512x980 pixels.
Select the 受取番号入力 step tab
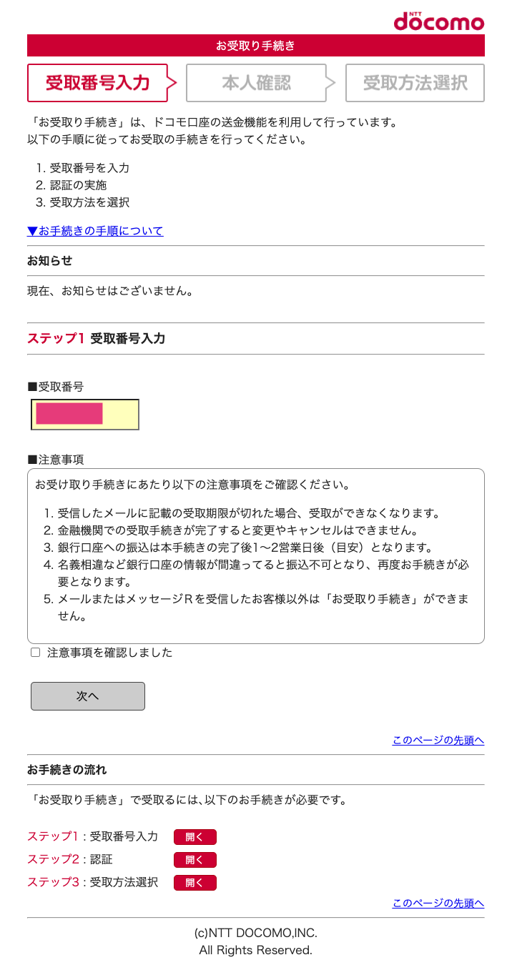[98, 83]
